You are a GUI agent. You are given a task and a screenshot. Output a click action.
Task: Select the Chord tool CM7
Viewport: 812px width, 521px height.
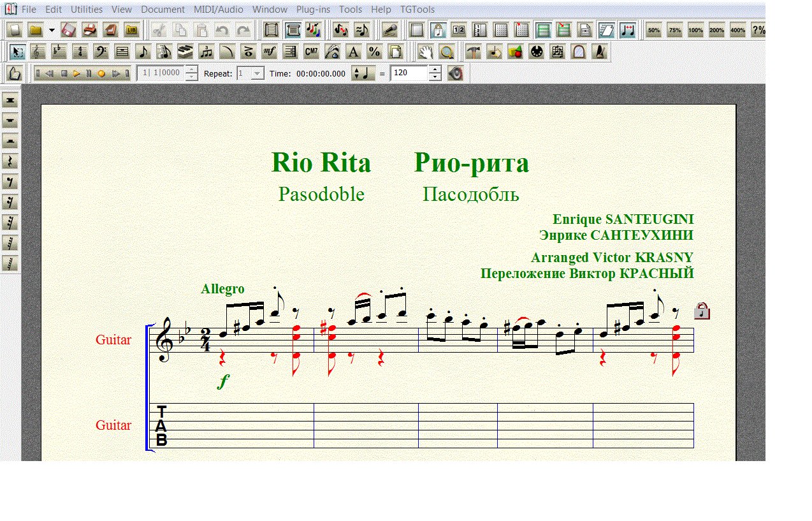(311, 52)
